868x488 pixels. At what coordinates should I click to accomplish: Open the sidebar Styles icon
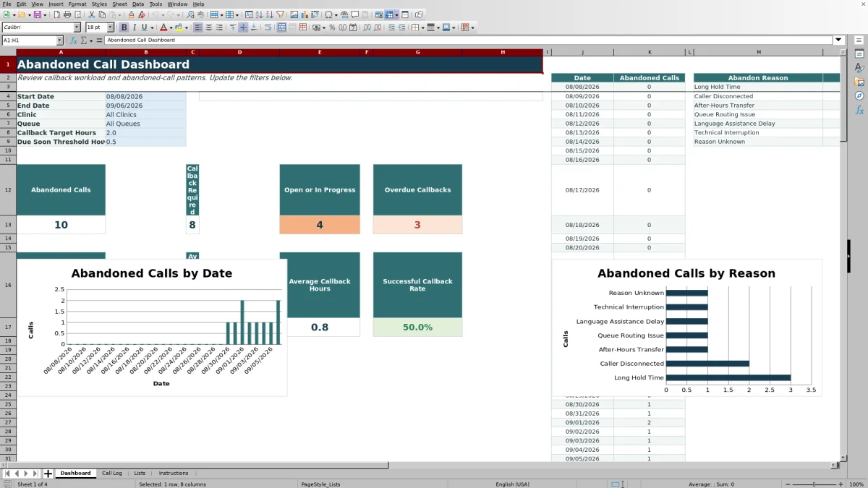click(859, 67)
